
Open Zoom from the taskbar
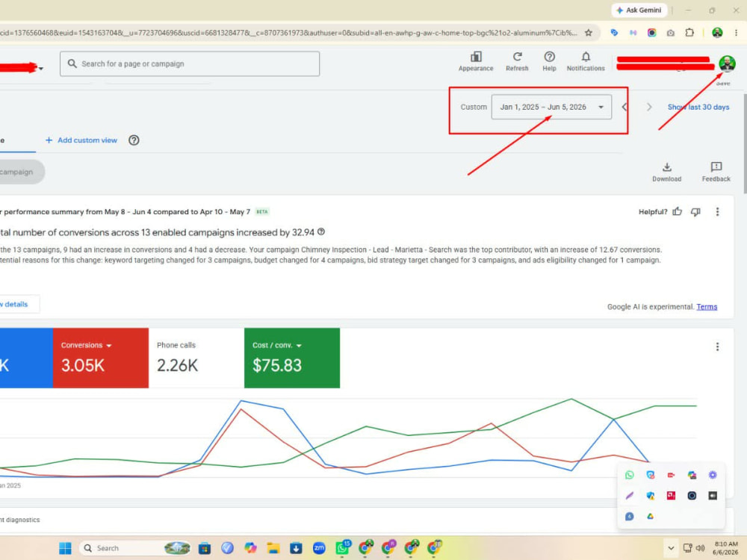319,548
